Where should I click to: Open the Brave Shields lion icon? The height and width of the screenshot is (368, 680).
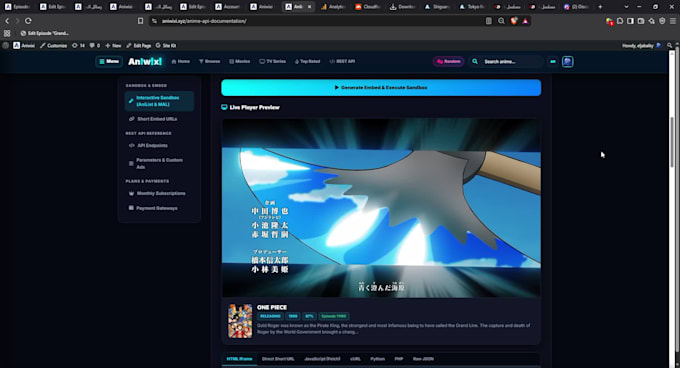514,21
